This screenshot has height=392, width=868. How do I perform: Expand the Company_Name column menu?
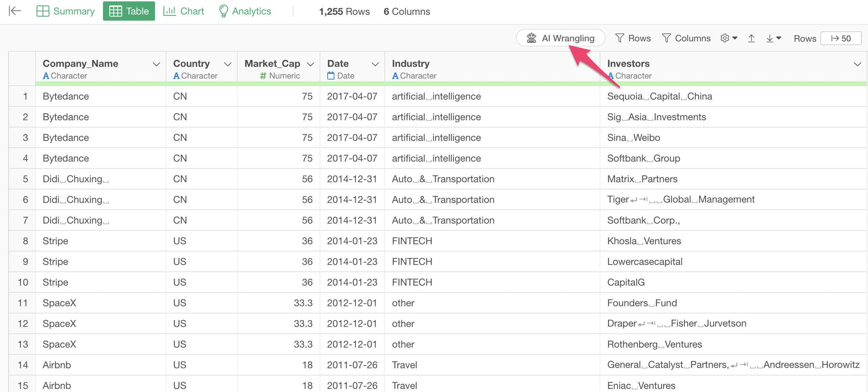point(156,64)
